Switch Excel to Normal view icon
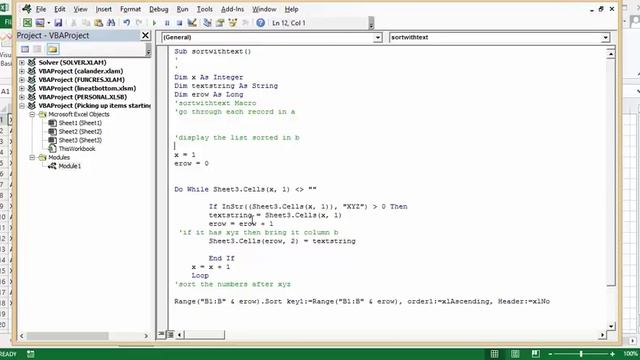Image resolution: width=640 pixels, height=360 pixels. click(494, 354)
